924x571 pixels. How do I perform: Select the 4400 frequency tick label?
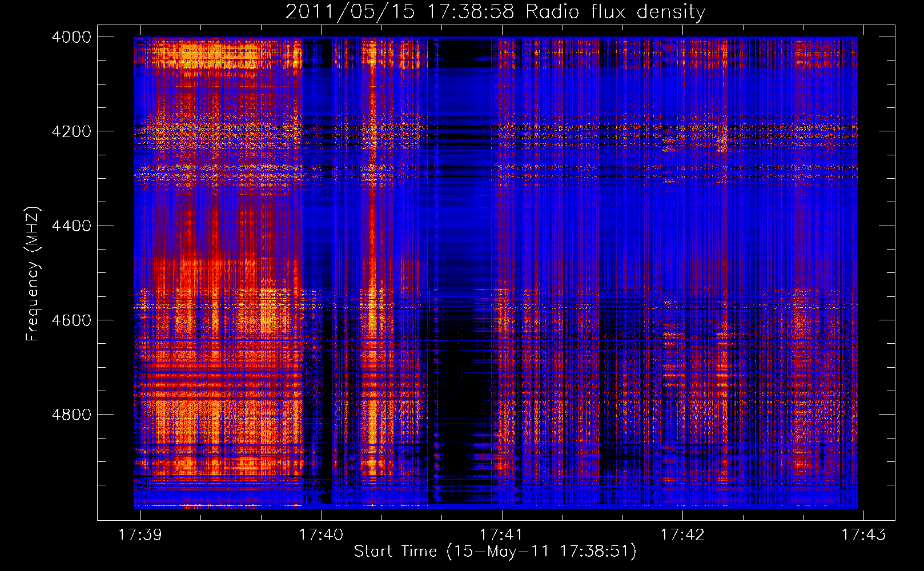(x=71, y=226)
